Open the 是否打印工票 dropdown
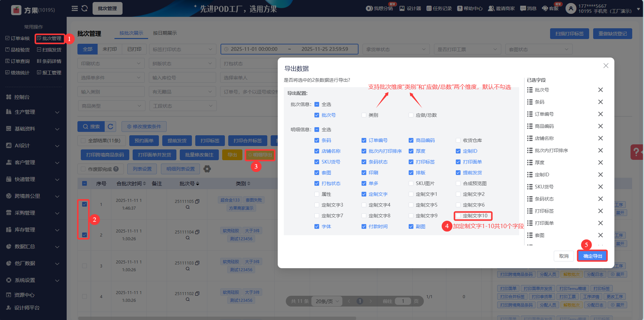 point(467,49)
